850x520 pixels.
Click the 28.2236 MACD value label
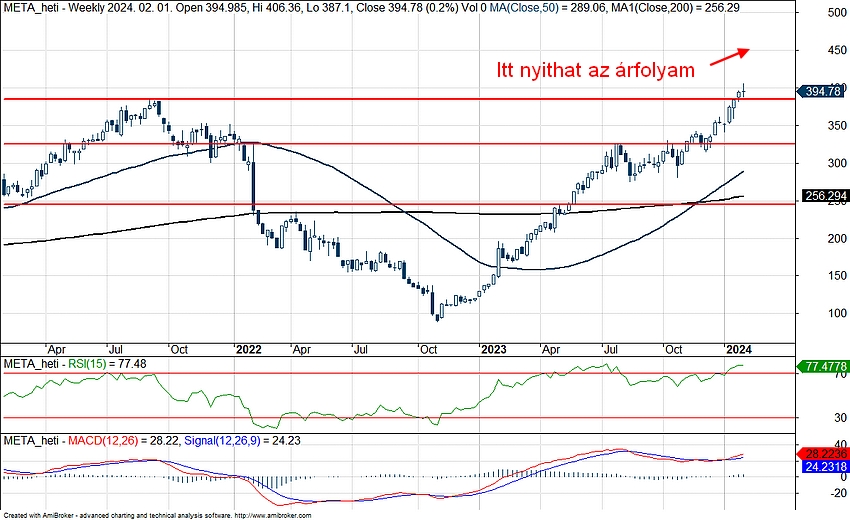pyautogui.click(x=825, y=454)
